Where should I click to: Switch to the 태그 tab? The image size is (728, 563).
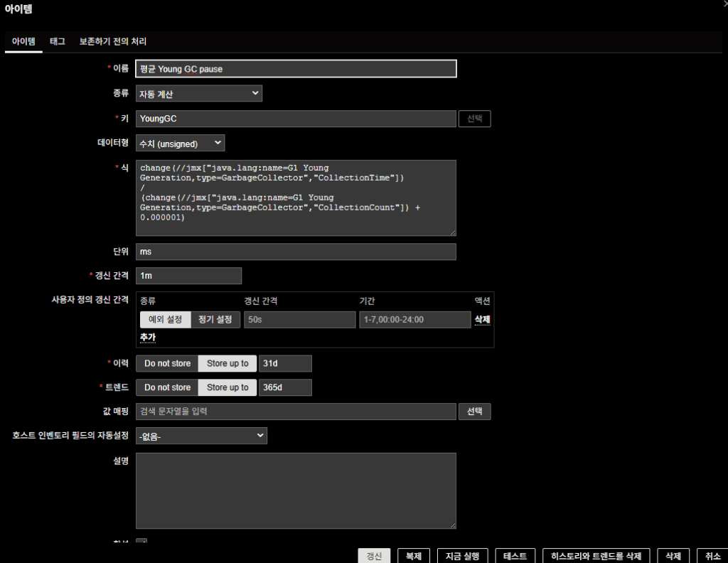click(x=58, y=42)
